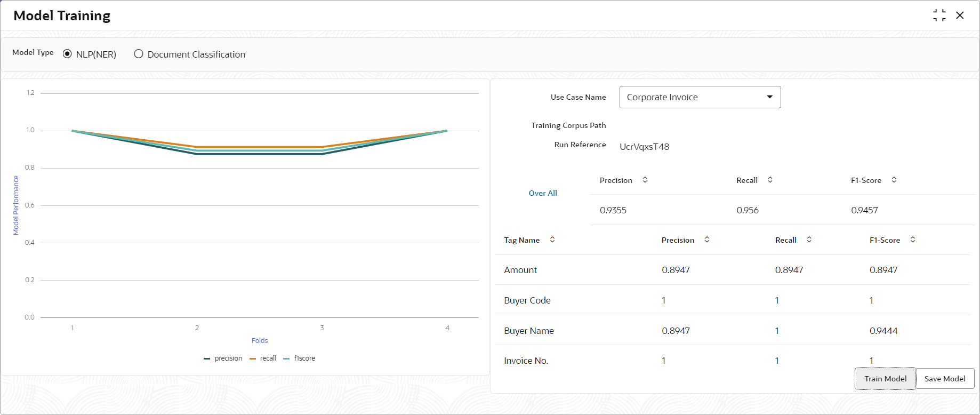The height and width of the screenshot is (415, 980).
Task: Toggle precision series in chart legend
Action: click(x=223, y=358)
